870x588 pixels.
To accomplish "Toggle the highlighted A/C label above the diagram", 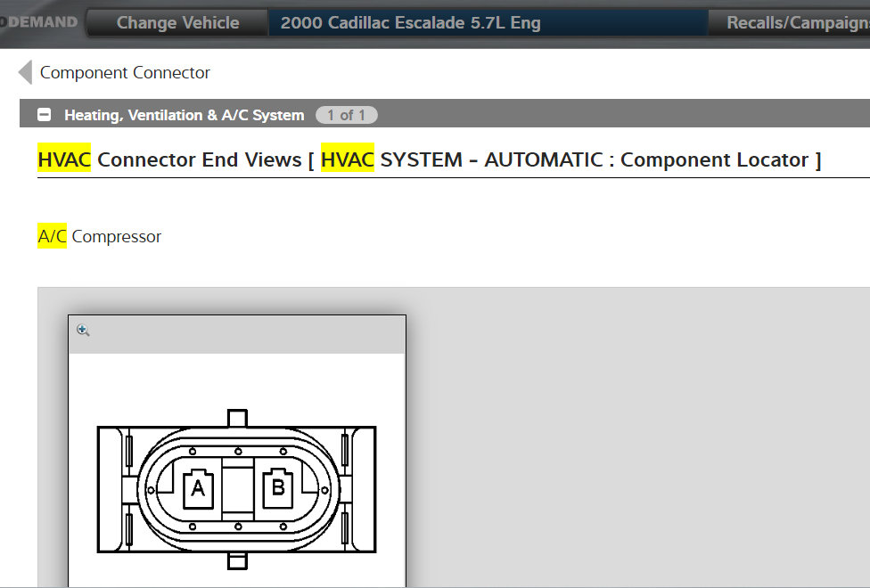I will click(x=50, y=235).
